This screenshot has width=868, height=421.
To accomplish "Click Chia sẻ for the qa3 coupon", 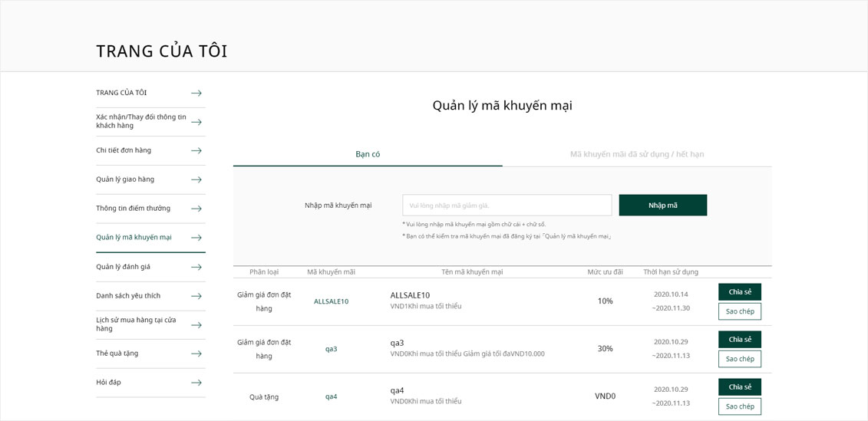I will [x=739, y=340].
